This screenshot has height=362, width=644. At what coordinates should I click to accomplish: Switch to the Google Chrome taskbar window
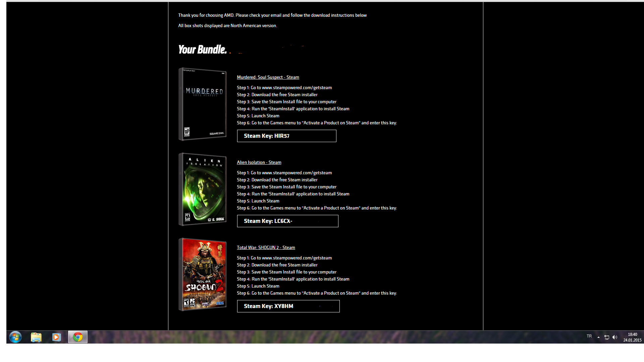click(78, 337)
